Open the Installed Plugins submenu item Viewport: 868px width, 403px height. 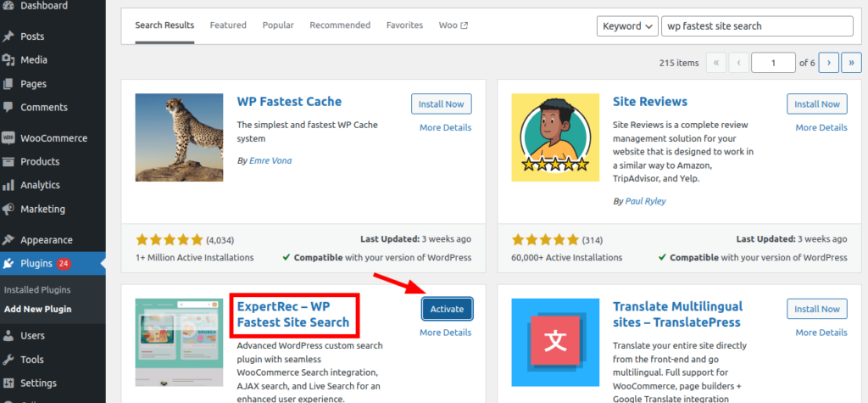pos(37,290)
